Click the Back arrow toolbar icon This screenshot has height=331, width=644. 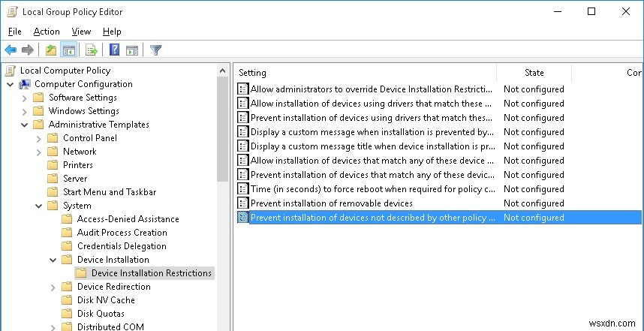(x=11, y=50)
